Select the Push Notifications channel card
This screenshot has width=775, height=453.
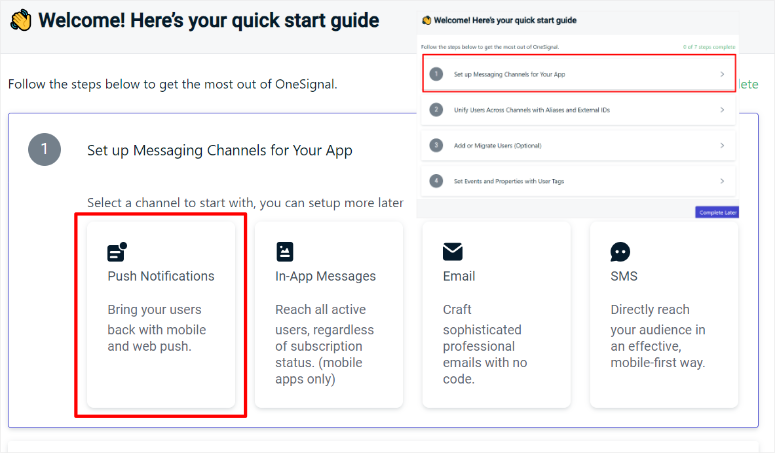pos(161,315)
